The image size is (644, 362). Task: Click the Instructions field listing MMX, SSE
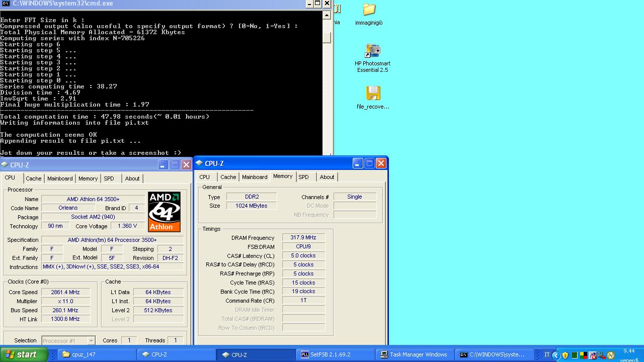112,267
